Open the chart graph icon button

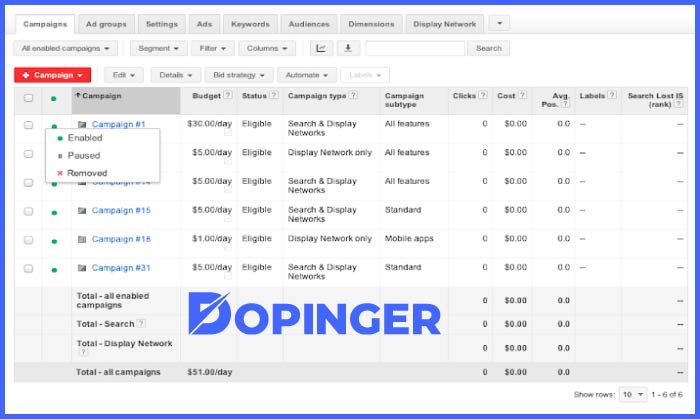tap(321, 48)
